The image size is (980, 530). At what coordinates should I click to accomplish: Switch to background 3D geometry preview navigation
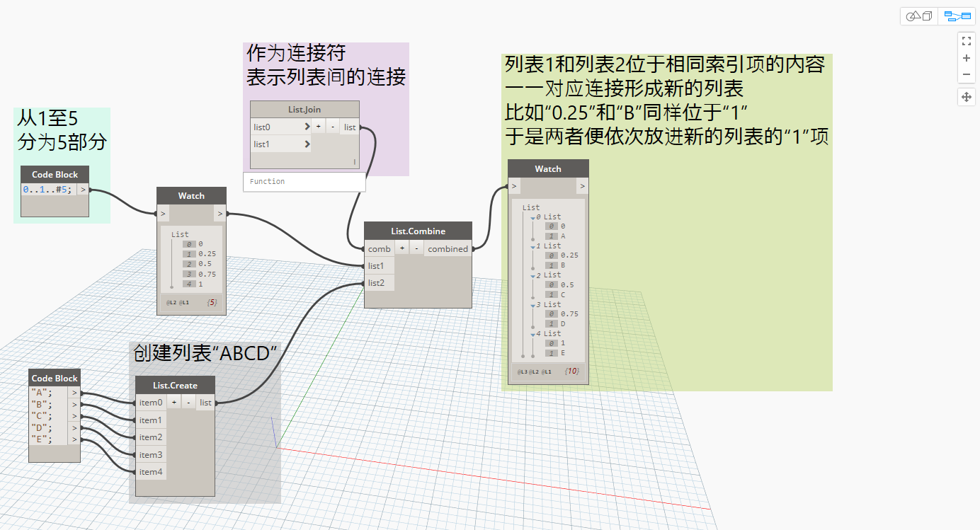[x=920, y=16]
